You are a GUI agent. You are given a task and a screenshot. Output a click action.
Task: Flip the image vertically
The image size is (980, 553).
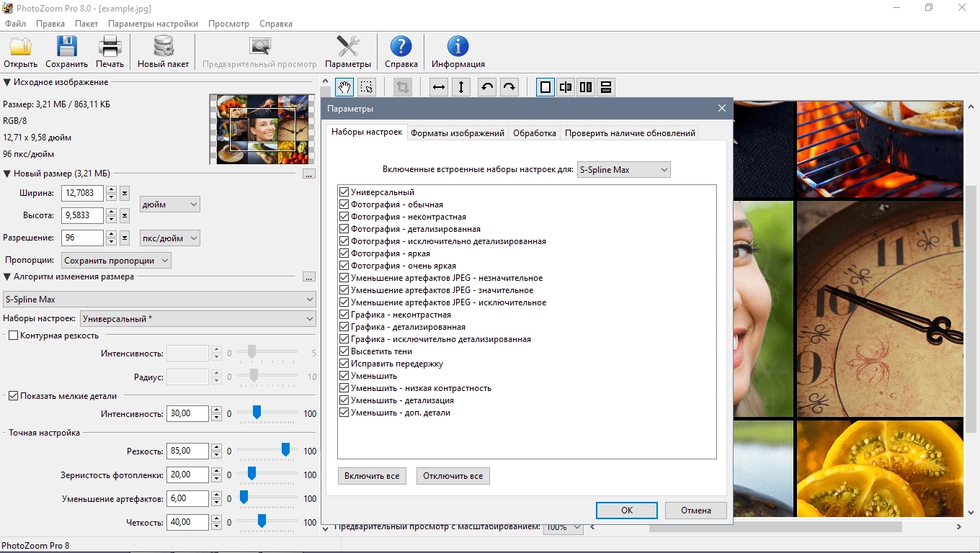pos(461,87)
